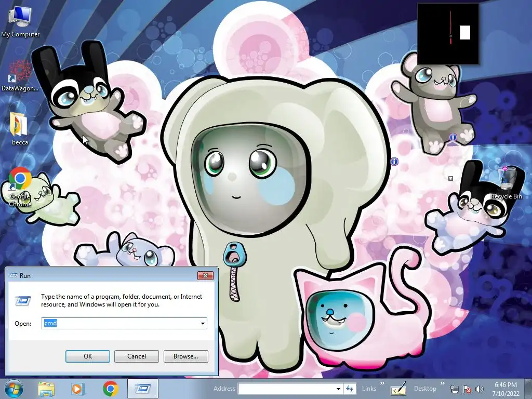Image resolution: width=532 pixels, height=399 pixels.
Task: Click the info icon beside the white astronaut
Action: coord(394,162)
